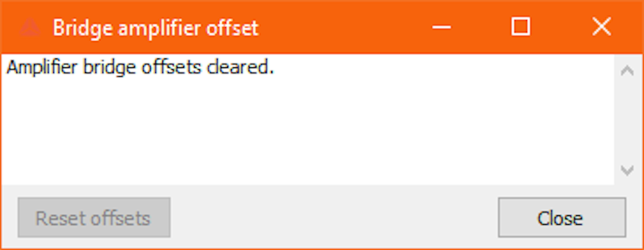Click the orange app icon in title bar
Image resolution: width=644 pixels, height=250 pixels.
pos(30,28)
